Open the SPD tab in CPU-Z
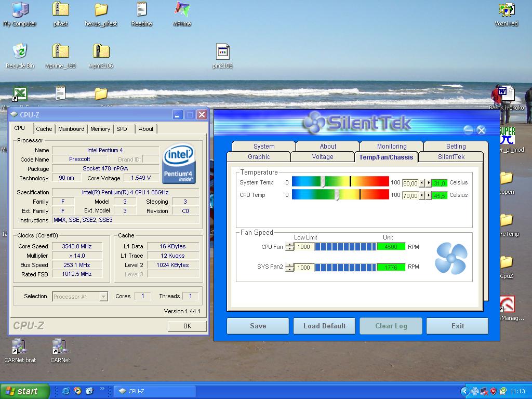The width and height of the screenshot is (532, 399). pyautogui.click(x=122, y=129)
